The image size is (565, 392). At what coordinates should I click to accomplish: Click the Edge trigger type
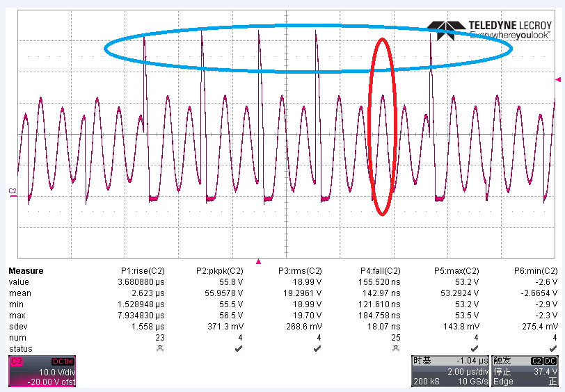[503, 382]
